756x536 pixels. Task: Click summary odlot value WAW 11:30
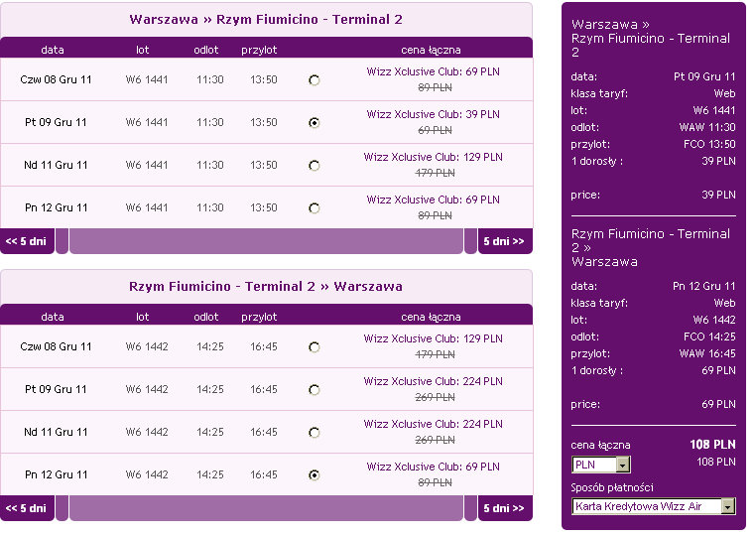(x=707, y=127)
